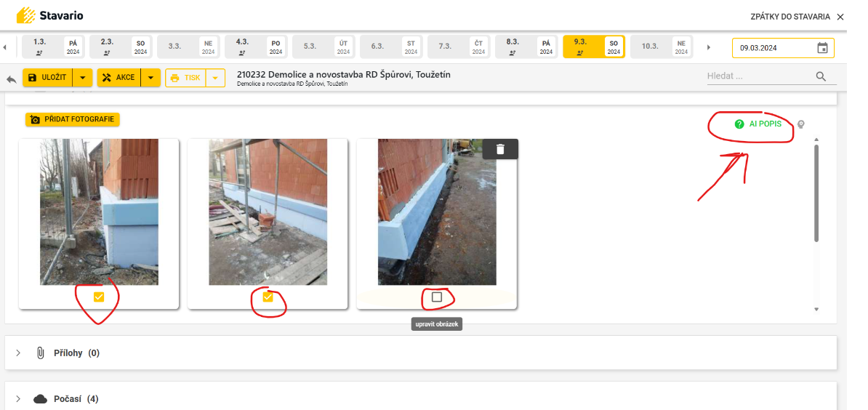Click the search magnifier icon
The image size is (868, 410).
pyautogui.click(x=821, y=76)
